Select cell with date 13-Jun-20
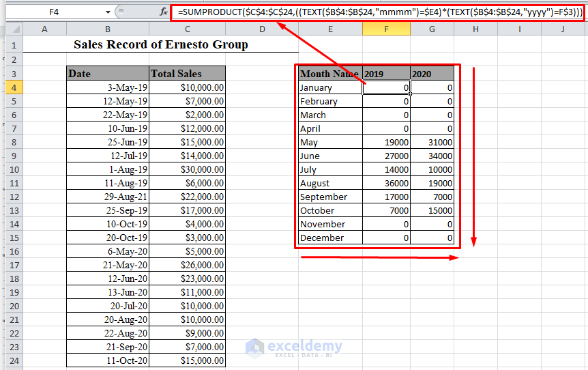 click(108, 292)
